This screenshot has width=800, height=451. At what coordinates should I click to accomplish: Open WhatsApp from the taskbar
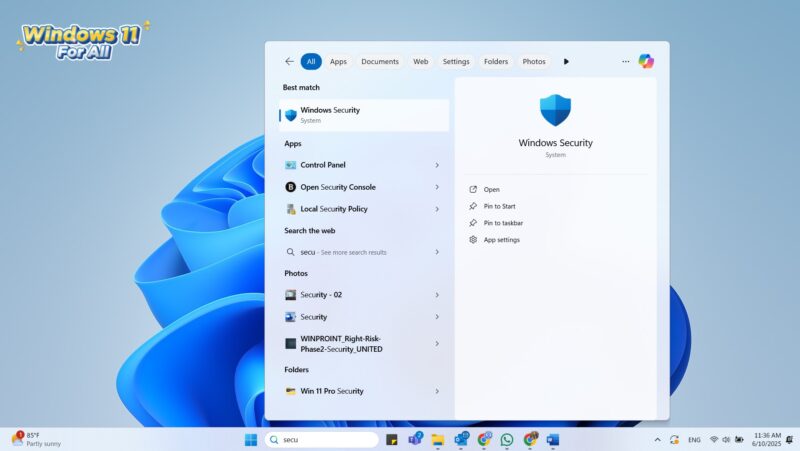(x=507, y=439)
